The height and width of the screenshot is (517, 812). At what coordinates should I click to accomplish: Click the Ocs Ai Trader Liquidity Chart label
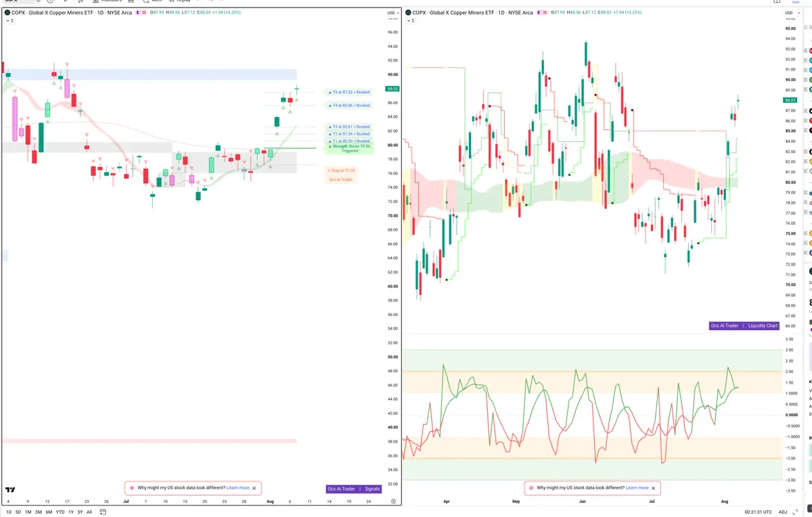tap(744, 325)
